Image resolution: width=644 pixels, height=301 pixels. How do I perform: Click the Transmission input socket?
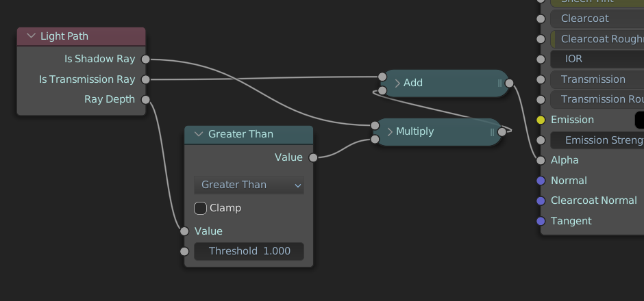[x=541, y=79]
